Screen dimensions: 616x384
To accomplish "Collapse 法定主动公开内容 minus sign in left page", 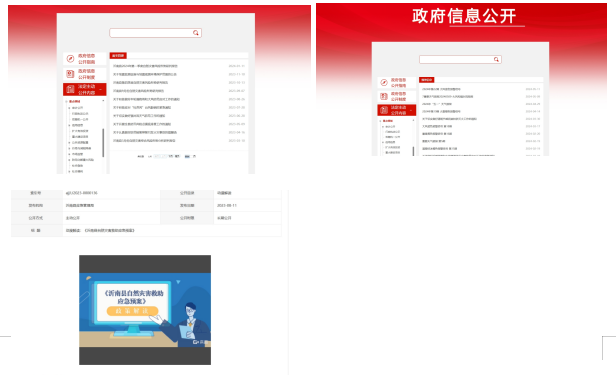I will (101, 90).
